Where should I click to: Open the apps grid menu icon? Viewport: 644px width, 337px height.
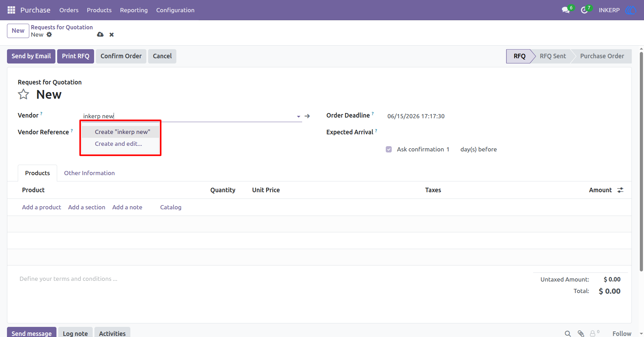pos(11,10)
